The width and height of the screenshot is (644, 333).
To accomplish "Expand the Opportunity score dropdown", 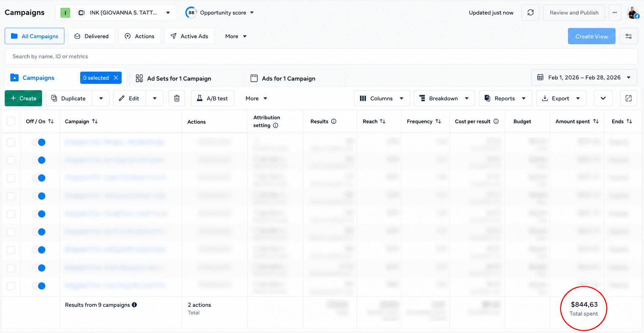I will click(x=252, y=13).
